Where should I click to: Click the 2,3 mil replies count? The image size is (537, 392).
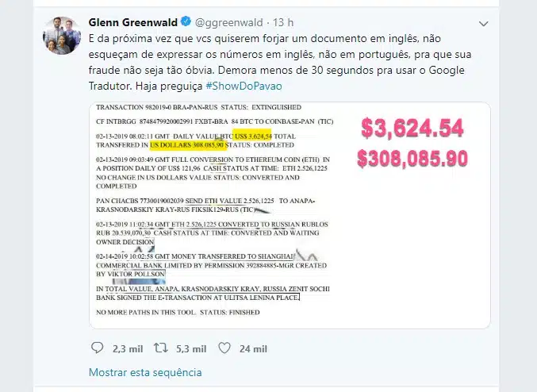coord(128,349)
